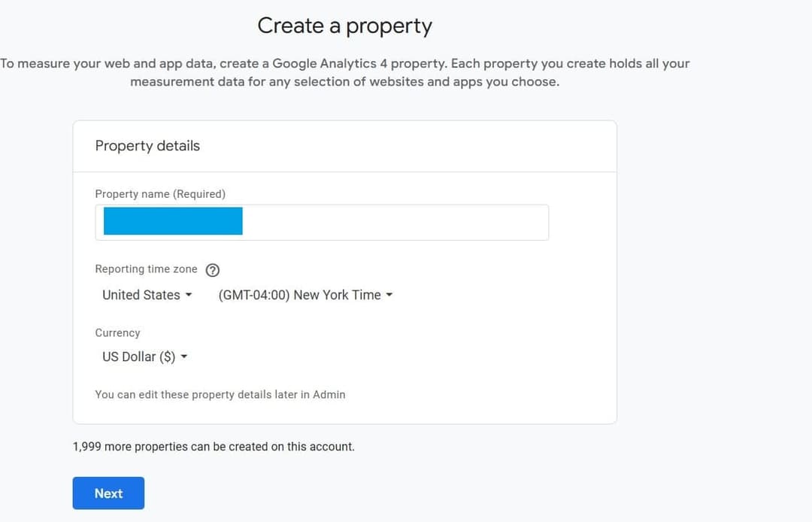Viewport: 812px width, 522px height.
Task: Click the currency dropdown caret arrow
Action: coord(184,357)
